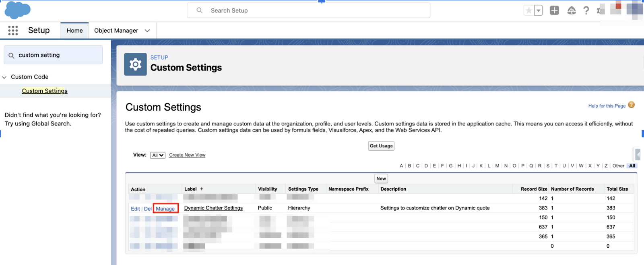644x265 pixels.
Task: Open Help for this Page link
Action: [x=607, y=106]
